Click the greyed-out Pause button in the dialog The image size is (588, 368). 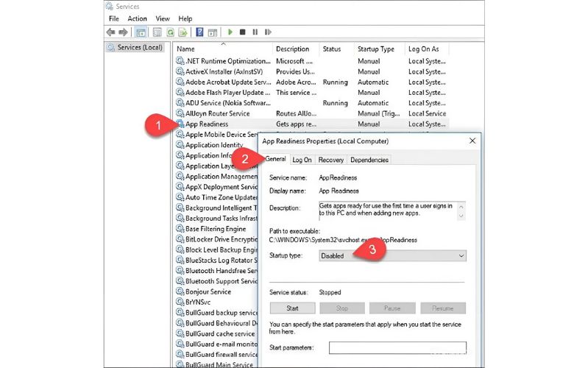[x=392, y=308]
